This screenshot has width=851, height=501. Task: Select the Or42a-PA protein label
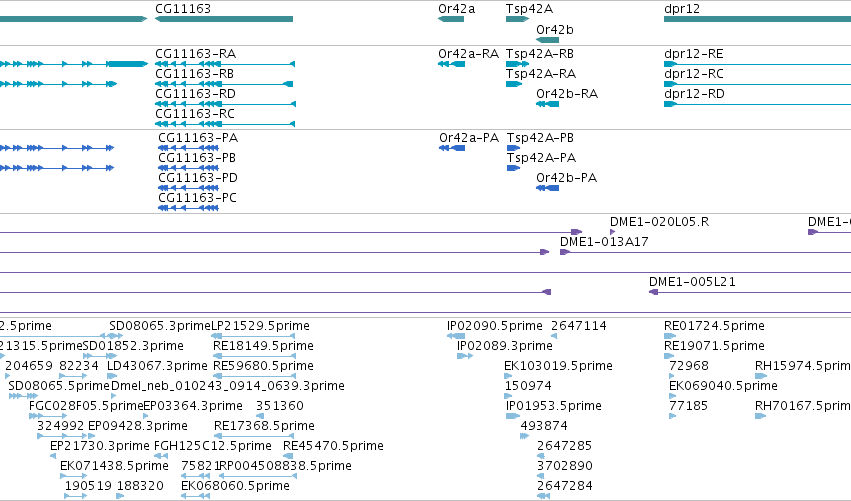(x=469, y=138)
